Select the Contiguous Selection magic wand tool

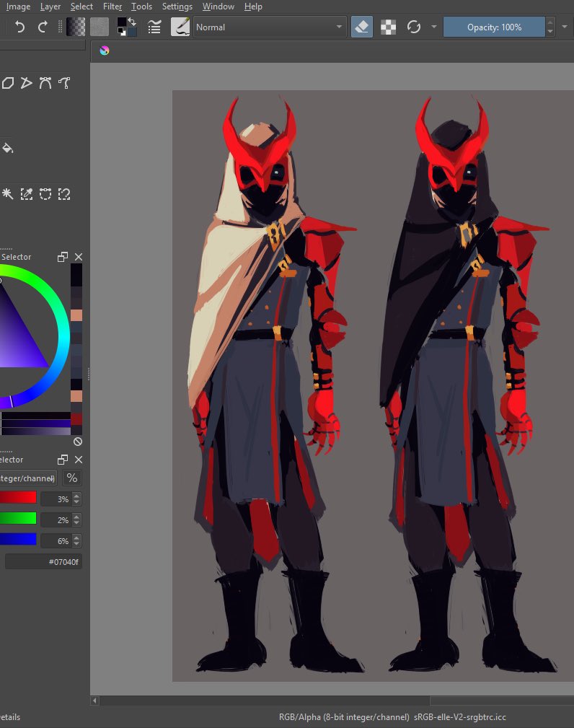coord(7,193)
